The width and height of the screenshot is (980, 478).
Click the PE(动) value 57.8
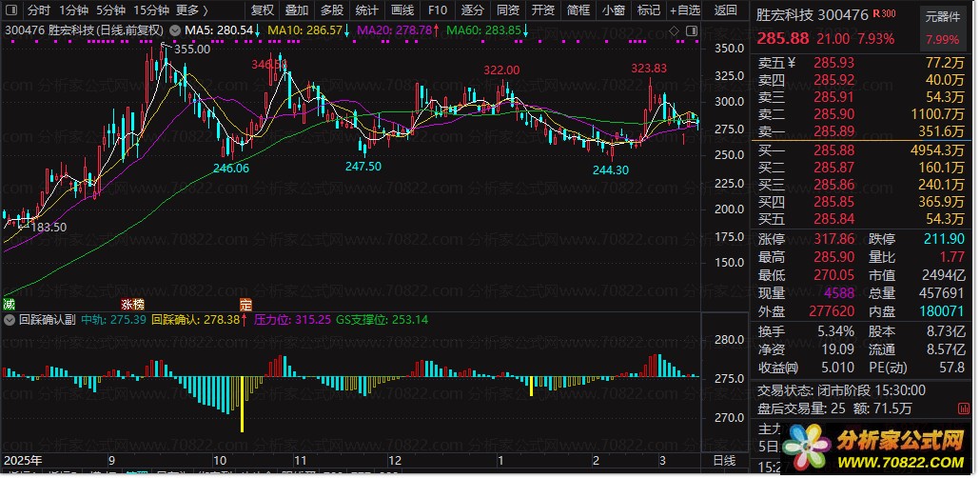[x=951, y=368]
